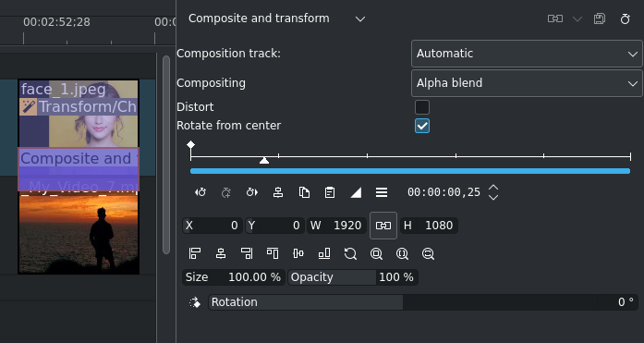Center horizontally icon in transform row
This screenshot has height=343, width=644.
(x=221, y=253)
